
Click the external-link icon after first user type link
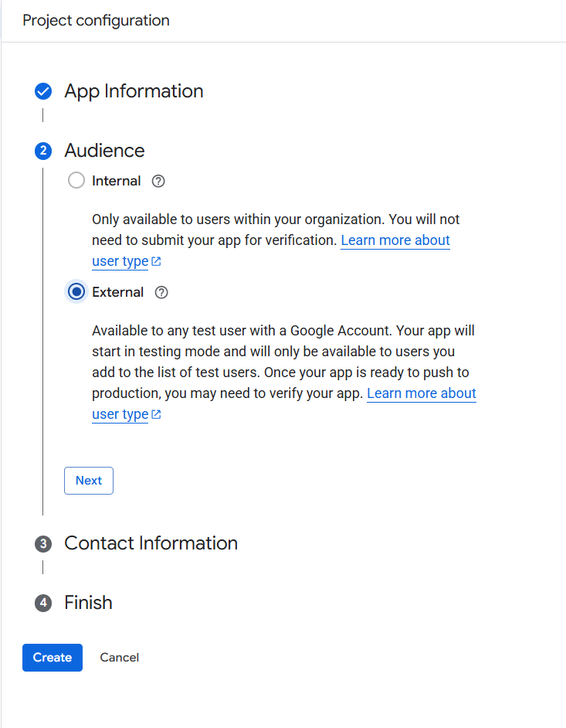pyautogui.click(x=154, y=260)
